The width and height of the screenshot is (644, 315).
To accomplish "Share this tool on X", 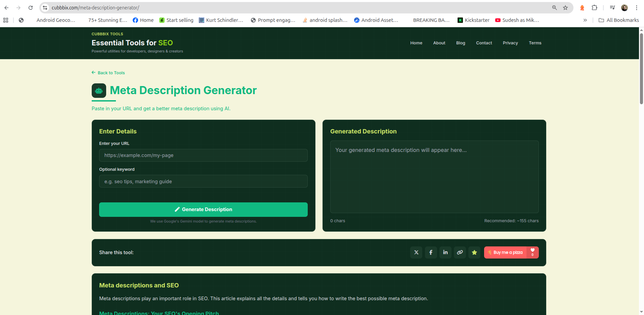I will (416, 252).
